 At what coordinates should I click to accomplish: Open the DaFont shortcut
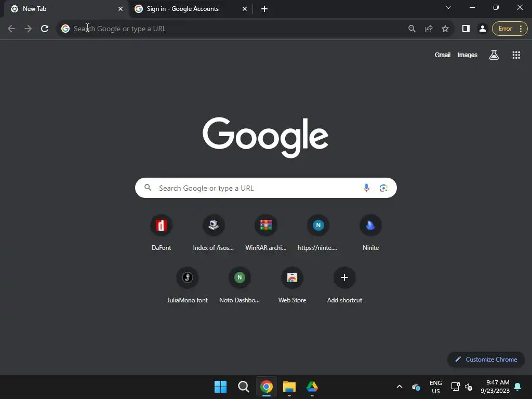(161, 232)
